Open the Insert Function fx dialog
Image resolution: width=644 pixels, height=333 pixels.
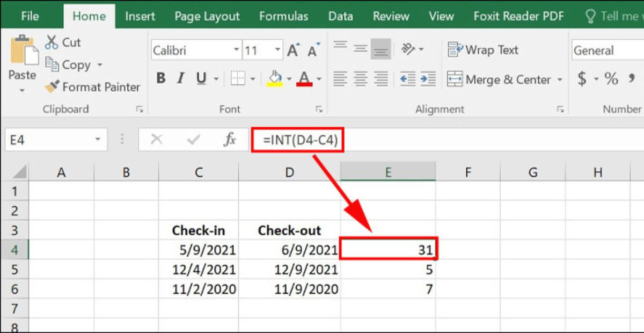(x=230, y=140)
